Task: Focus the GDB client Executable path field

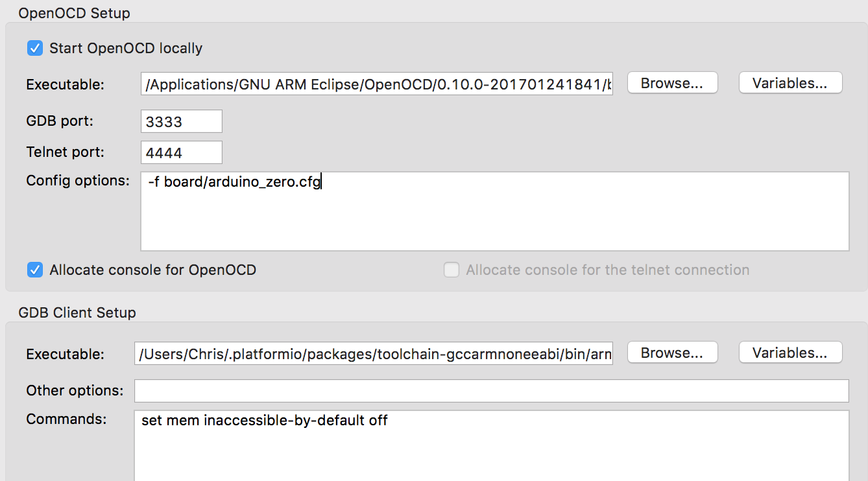Action: pos(373,354)
